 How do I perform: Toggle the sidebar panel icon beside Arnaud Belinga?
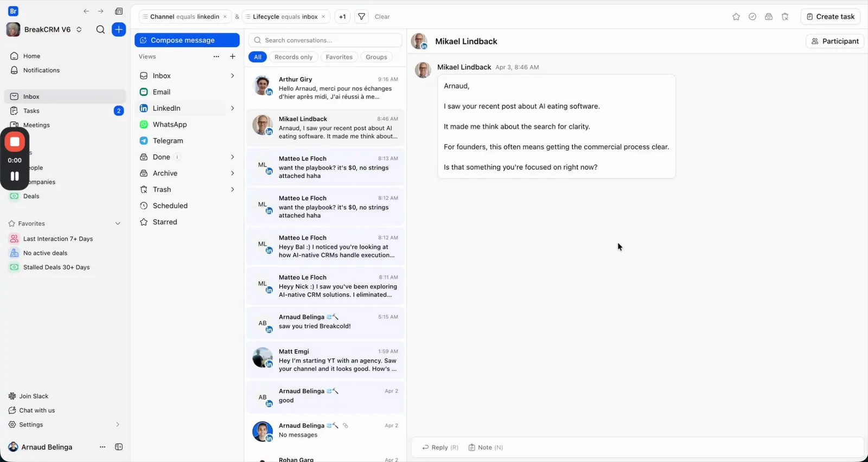coord(119,447)
